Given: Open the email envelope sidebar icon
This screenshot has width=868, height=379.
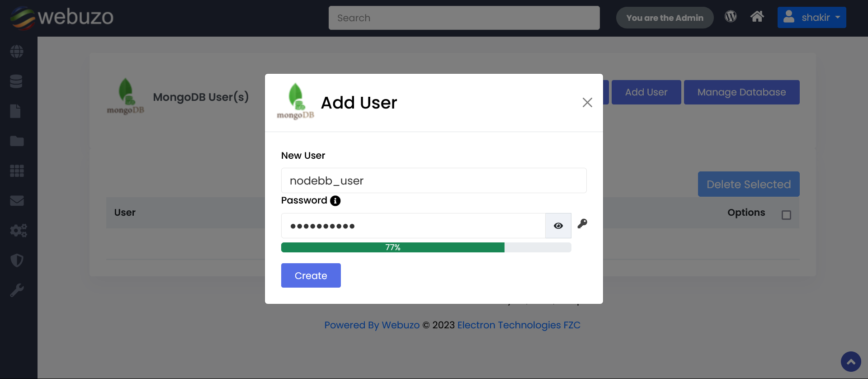Looking at the screenshot, I should coord(17,201).
